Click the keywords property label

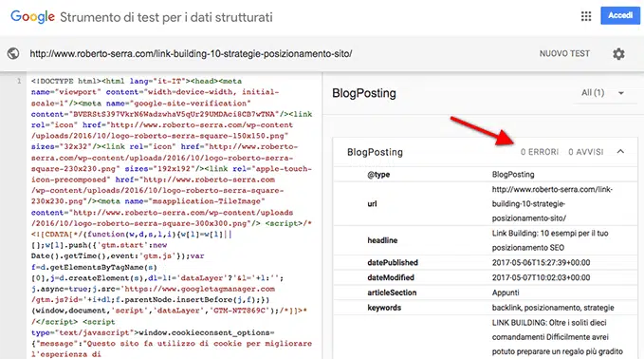tap(384, 308)
